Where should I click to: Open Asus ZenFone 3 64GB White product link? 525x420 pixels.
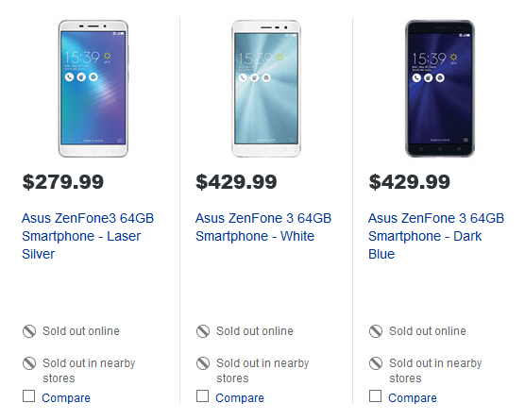tap(263, 227)
